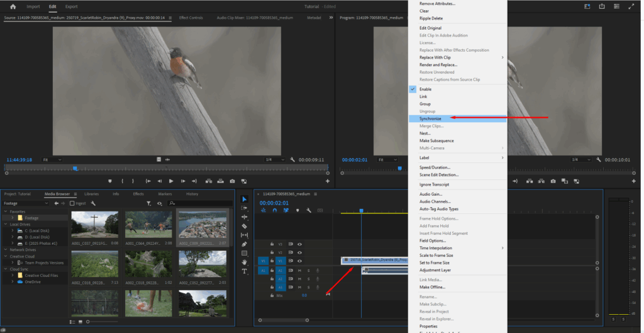Screen dimensions: 644x333
Task: Open Source monitor button editor plus
Action: [x=328, y=181]
